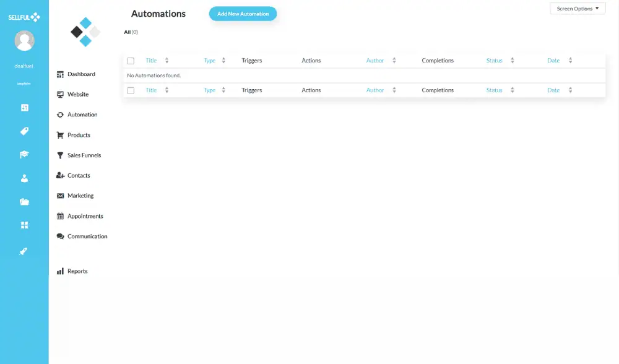Sort by Date using header sort arrows

coord(570,61)
